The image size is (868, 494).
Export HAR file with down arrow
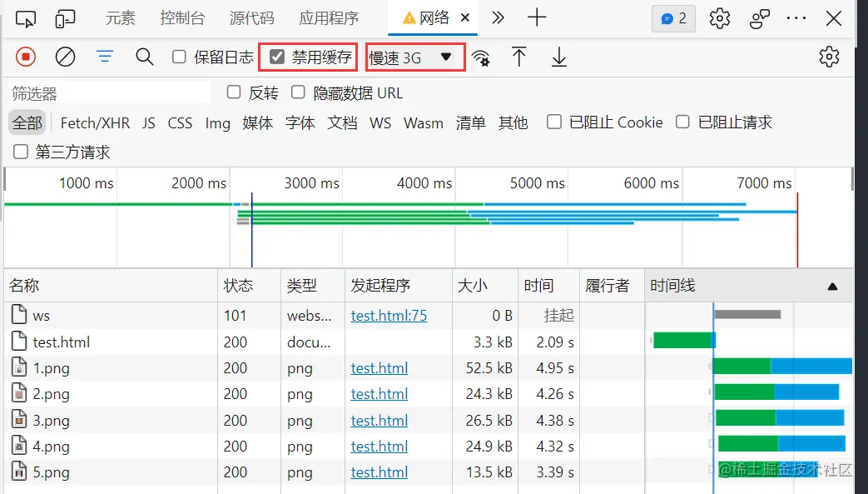[x=559, y=57]
